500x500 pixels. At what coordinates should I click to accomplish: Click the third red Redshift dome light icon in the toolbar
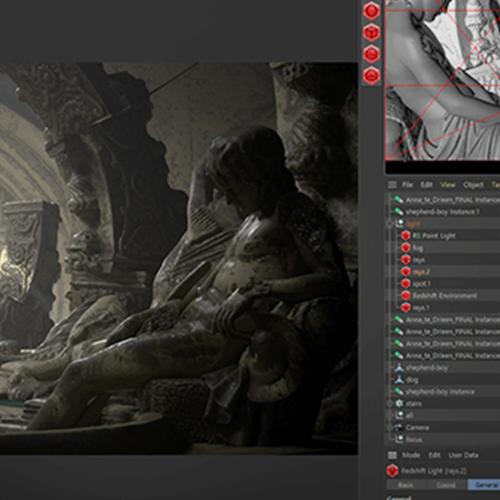tap(372, 54)
